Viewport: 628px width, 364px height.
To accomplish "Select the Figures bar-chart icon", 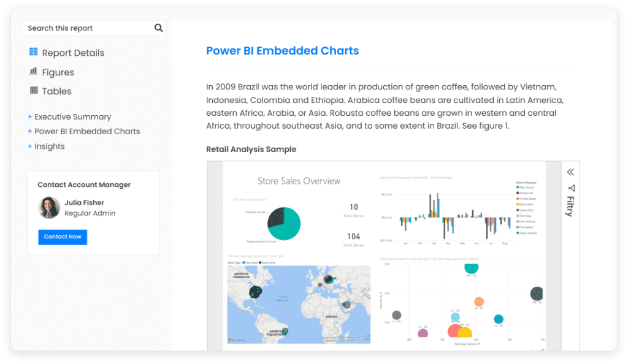I will point(33,72).
